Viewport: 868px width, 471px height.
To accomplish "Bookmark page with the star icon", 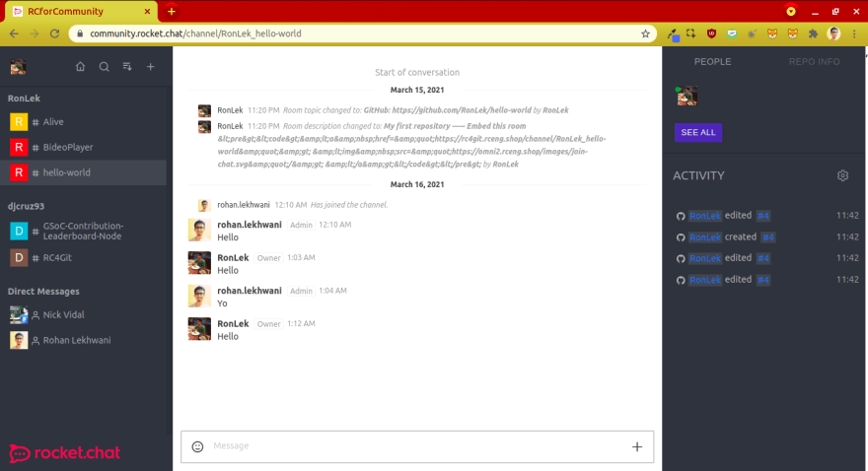I will [645, 34].
